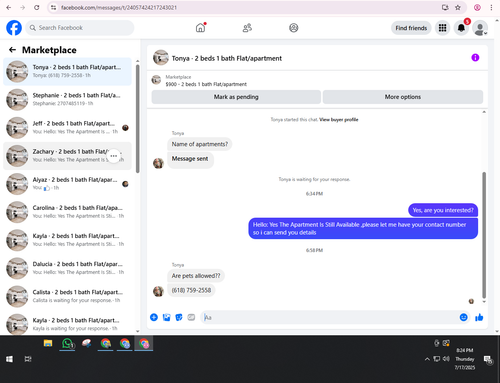Viewport: 500px width, 383px height.
Task: Open the Friends icon in top navigation
Action: [247, 28]
